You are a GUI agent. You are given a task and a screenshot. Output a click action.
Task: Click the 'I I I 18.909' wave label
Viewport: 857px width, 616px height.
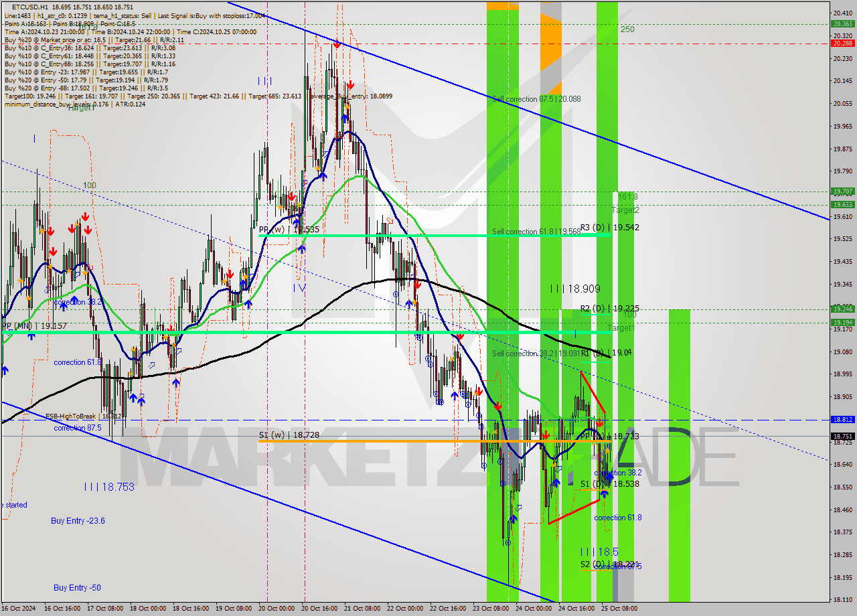[574, 289]
